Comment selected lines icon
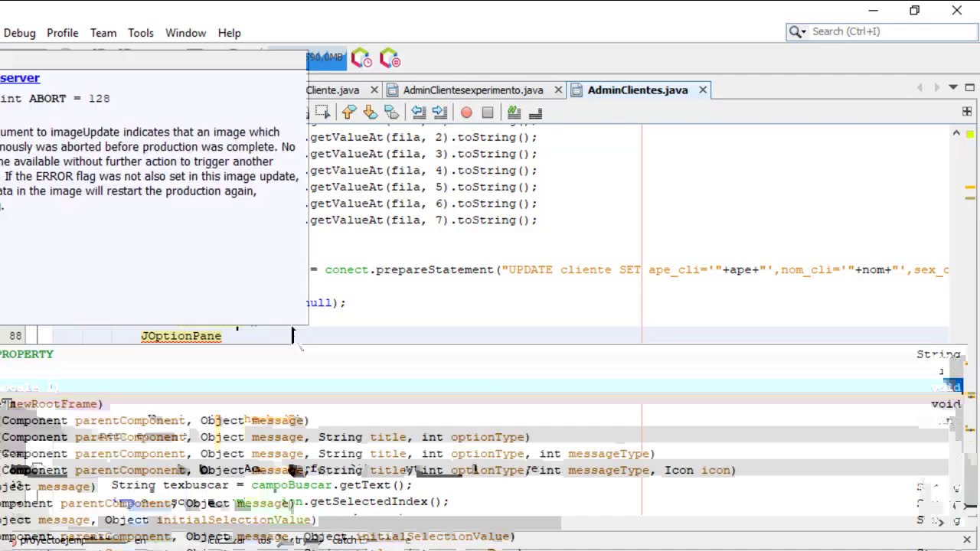The image size is (980, 551). 514,112
